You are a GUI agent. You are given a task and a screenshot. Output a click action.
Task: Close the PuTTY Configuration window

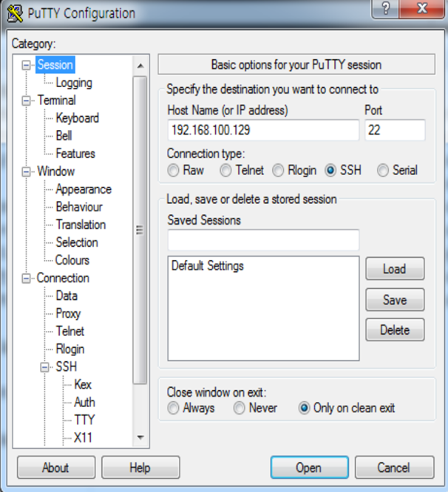point(422,8)
